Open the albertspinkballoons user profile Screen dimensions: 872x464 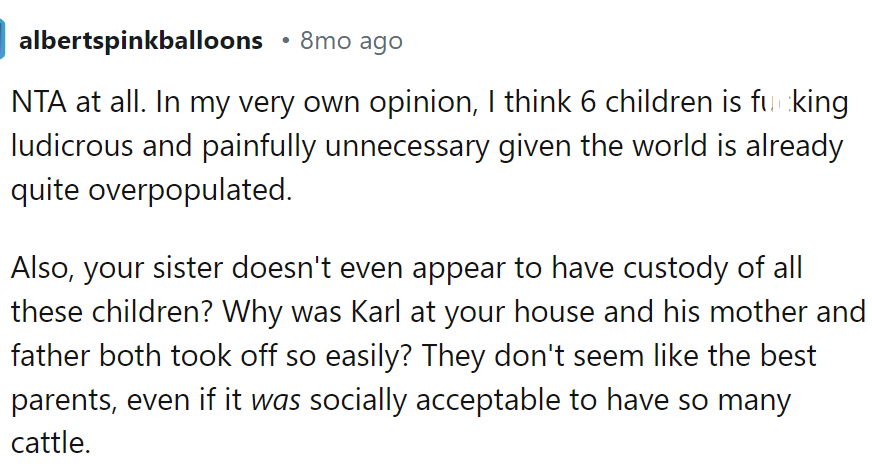(141, 41)
